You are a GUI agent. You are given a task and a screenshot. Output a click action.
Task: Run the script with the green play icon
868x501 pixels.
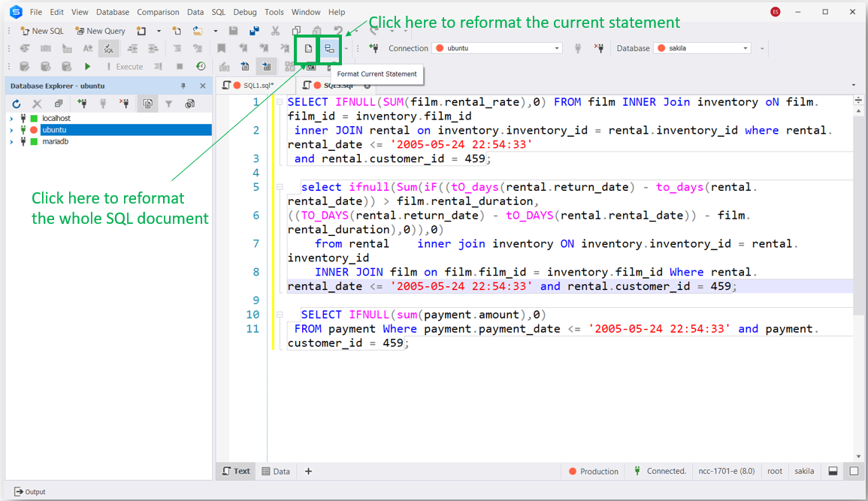[88, 66]
